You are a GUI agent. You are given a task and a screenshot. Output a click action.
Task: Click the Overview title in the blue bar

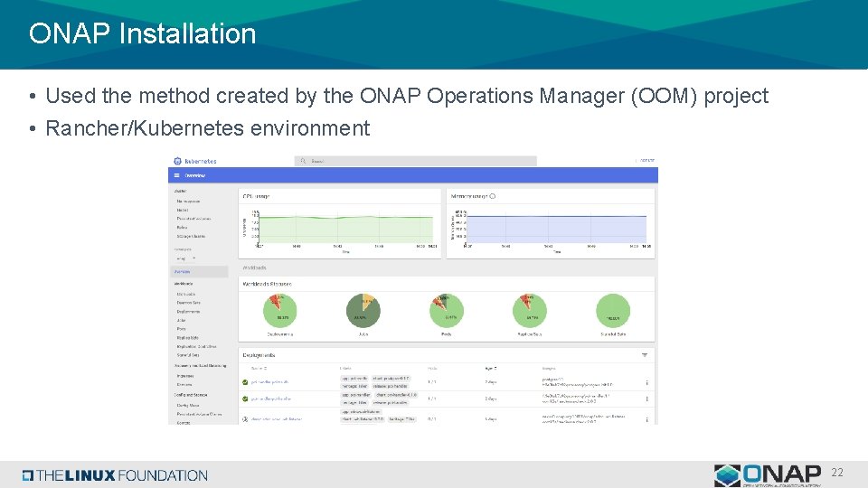point(195,175)
